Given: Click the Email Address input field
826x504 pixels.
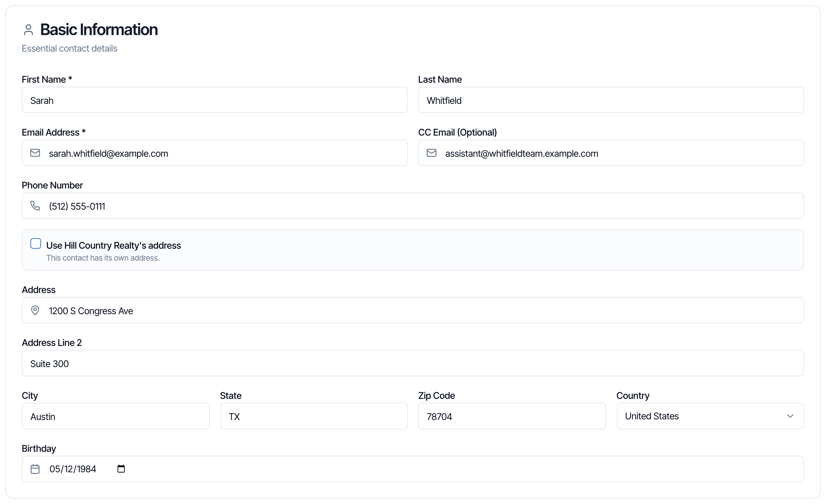Looking at the screenshot, I should [214, 153].
